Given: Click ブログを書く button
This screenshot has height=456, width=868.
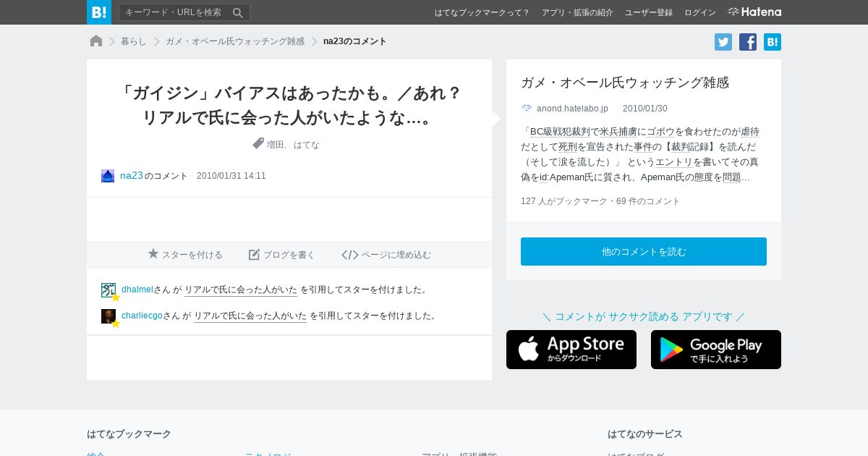Looking at the screenshot, I should click(x=282, y=255).
